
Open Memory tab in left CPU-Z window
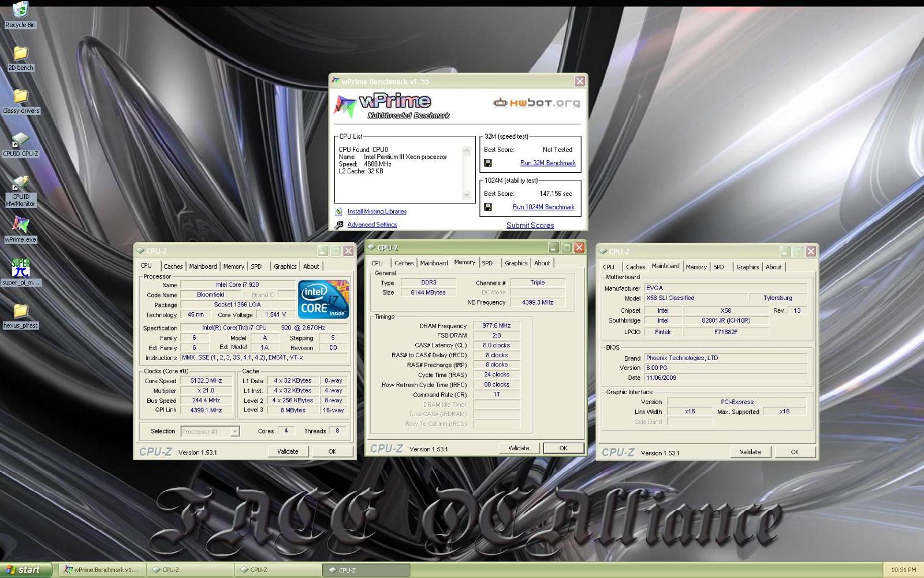click(x=234, y=266)
